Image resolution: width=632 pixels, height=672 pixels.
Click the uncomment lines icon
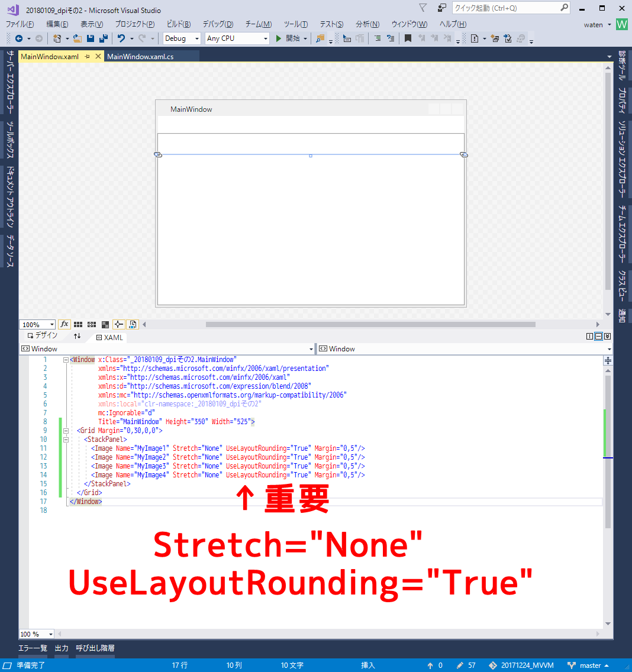pos(391,38)
